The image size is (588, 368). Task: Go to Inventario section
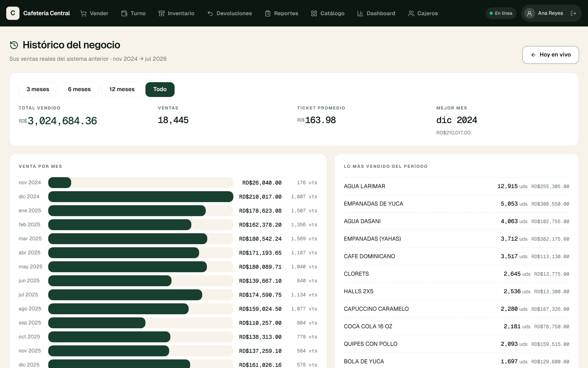point(177,14)
